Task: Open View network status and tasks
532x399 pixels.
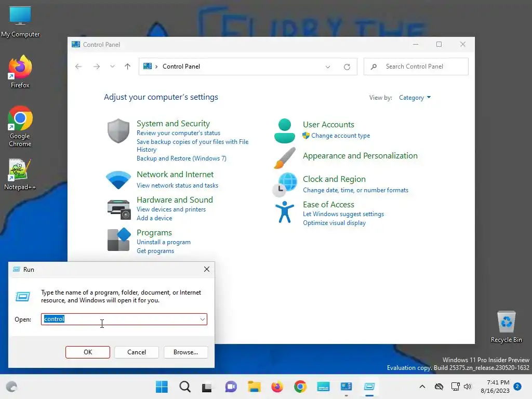Action: [x=178, y=185]
